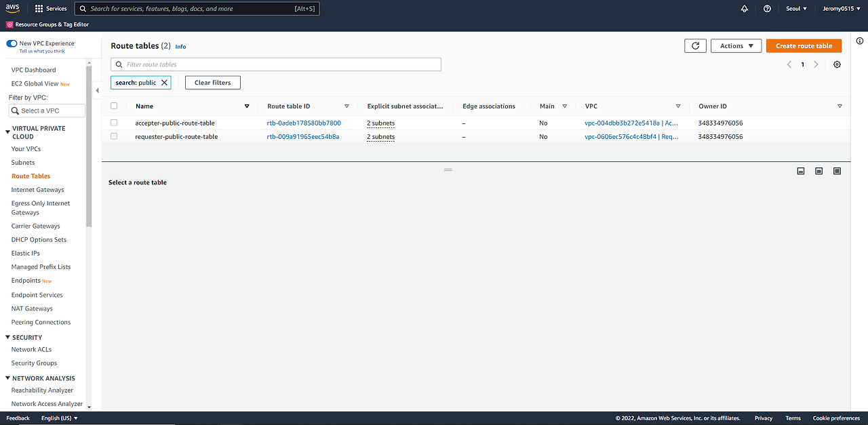Collapse the left navigation pane
Image resolution: width=868 pixels, height=425 pixels.
pos(97,91)
